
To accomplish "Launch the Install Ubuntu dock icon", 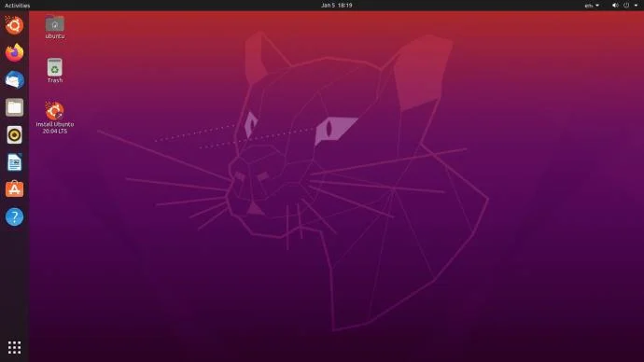I will click(14, 25).
